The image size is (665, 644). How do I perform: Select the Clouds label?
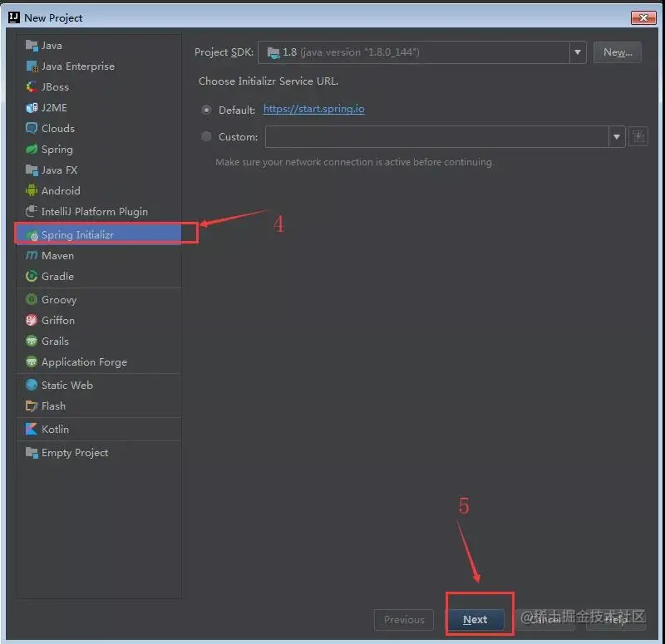(x=58, y=129)
